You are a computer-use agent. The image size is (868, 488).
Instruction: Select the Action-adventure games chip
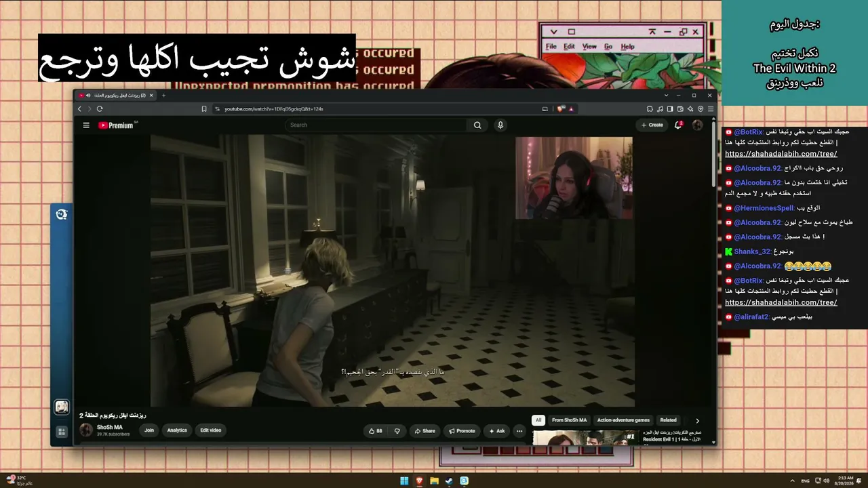click(x=623, y=420)
